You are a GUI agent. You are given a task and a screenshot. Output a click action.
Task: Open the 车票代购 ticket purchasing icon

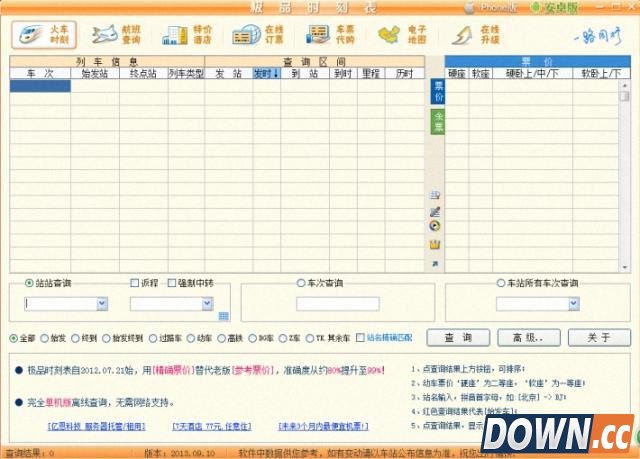click(x=330, y=35)
